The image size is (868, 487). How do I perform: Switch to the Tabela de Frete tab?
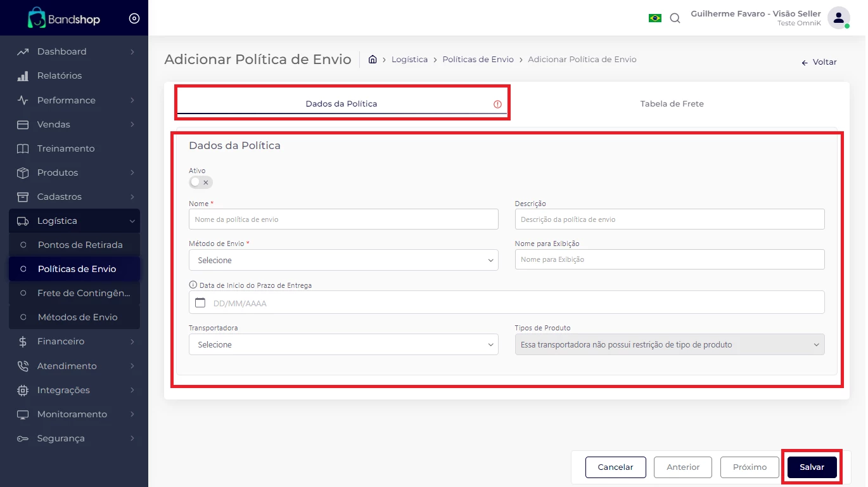coord(672,104)
